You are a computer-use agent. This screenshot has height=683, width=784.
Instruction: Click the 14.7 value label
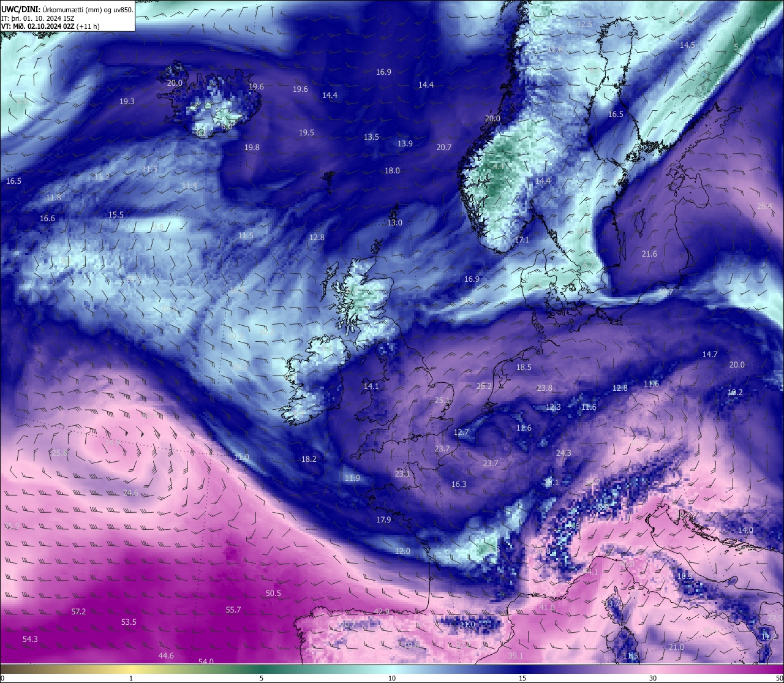(710, 354)
